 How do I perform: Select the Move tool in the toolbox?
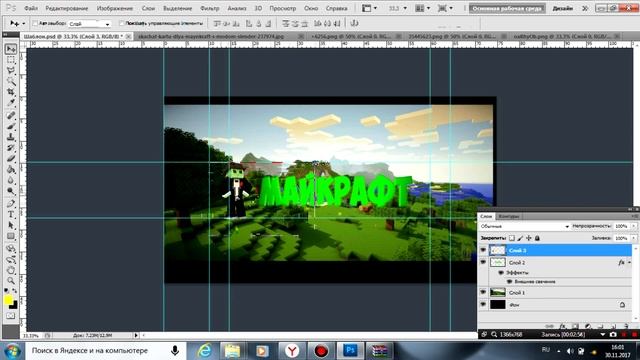[x=11, y=49]
